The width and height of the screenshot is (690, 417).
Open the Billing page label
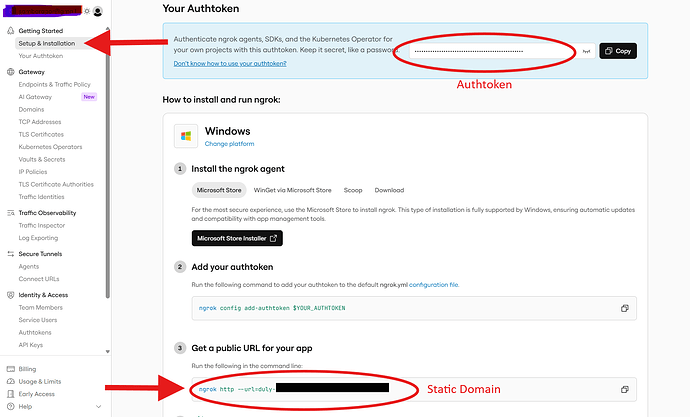point(27,369)
